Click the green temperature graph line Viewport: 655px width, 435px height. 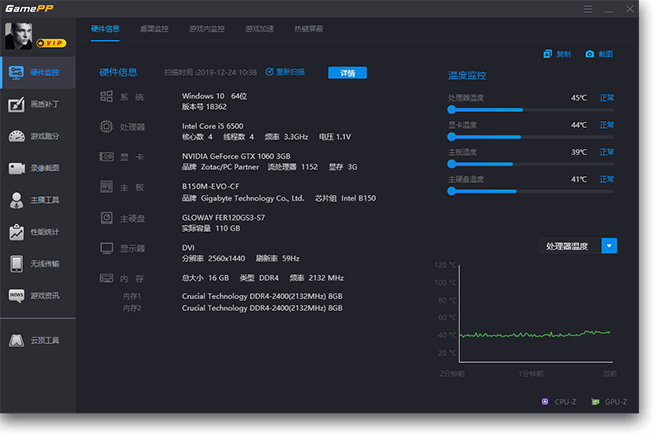(535, 334)
